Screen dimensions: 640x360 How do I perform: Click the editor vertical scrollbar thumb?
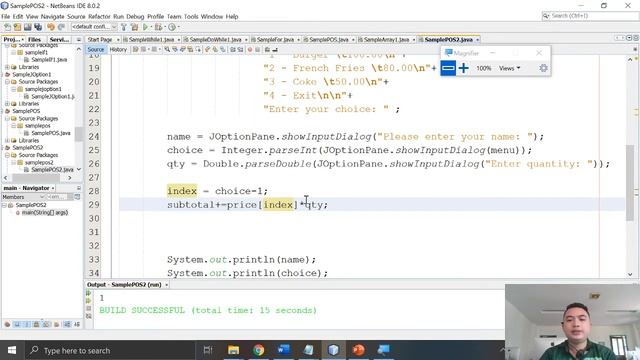click(x=630, y=182)
